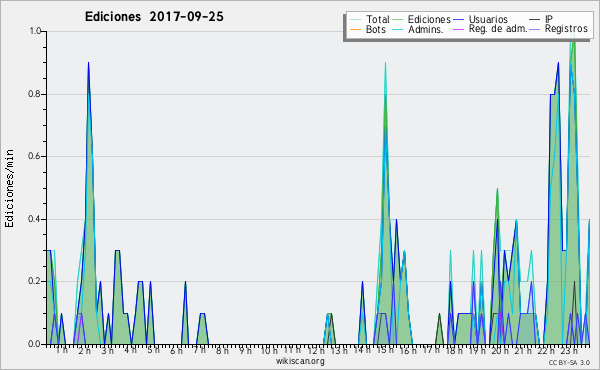Click the y-axis value 0.8
Image resolution: width=600 pixels, height=370 pixels.
coord(35,94)
